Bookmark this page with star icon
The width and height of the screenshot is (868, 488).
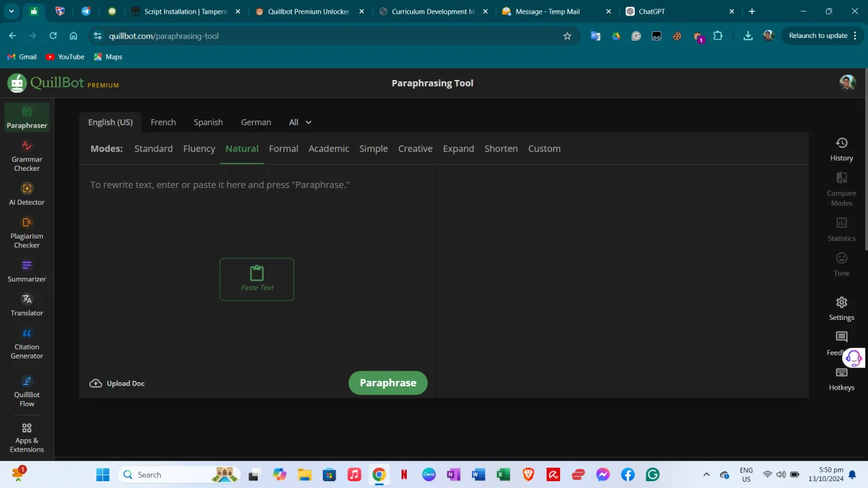[x=567, y=36]
